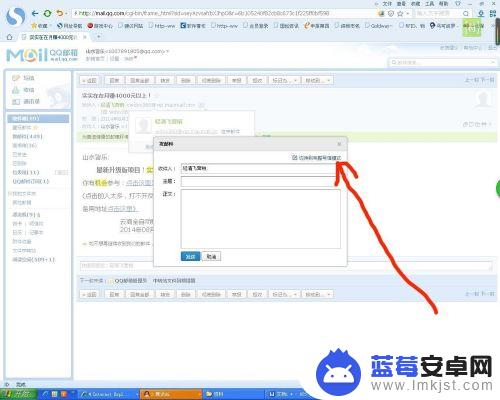Click the top toolbar Reply (回复) button
Viewport: 500px width, 400px height.
[114, 80]
